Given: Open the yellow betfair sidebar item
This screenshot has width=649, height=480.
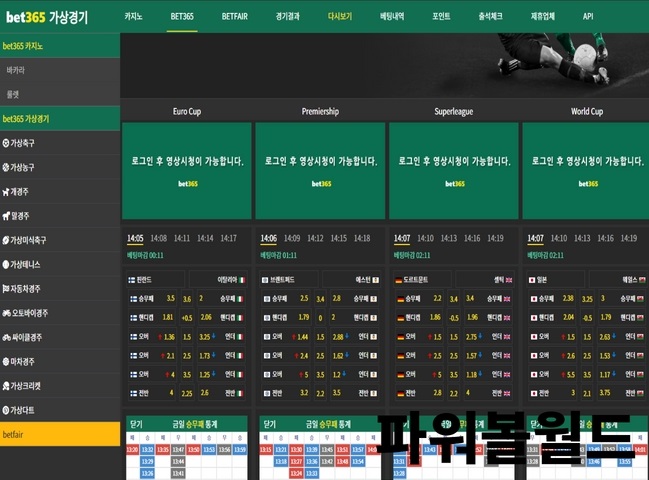Looking at the screenshot, I should pyautogui.click(x=60, y=434).
